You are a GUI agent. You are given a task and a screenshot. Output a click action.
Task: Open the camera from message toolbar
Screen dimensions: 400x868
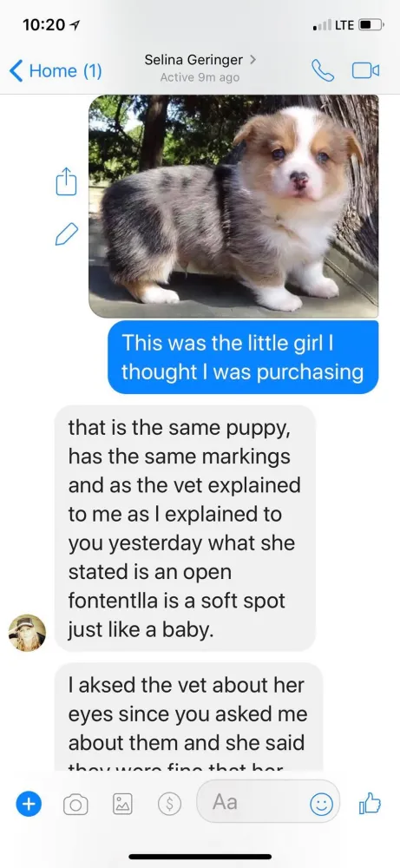tap(75, 805)
